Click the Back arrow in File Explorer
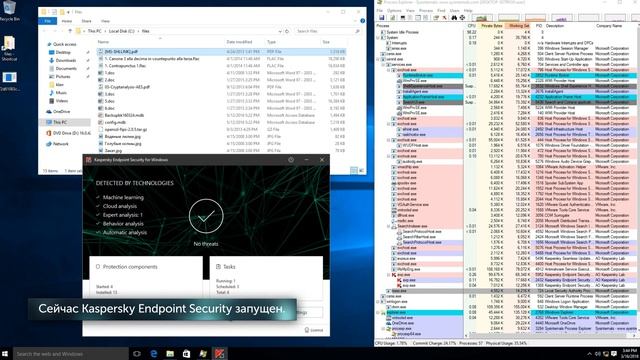Screen dimensions: 640x360 pos(45,31)
